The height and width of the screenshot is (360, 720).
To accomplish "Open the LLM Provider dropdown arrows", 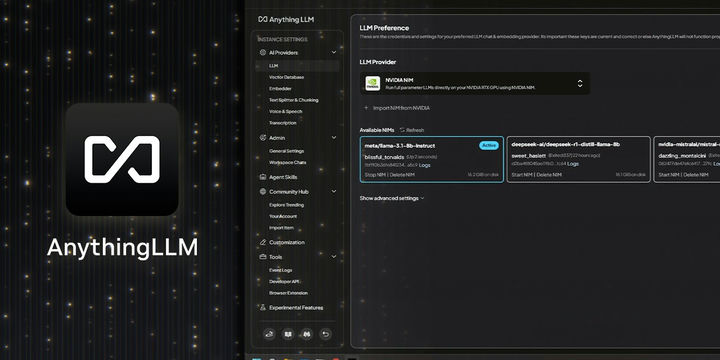I will 580,83.
